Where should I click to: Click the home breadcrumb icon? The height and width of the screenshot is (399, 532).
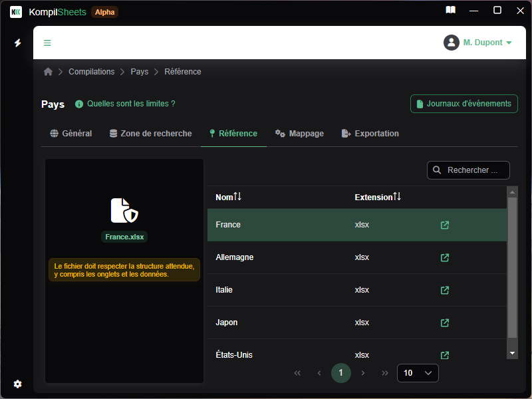pyautogui.click(x=48, y=72)
